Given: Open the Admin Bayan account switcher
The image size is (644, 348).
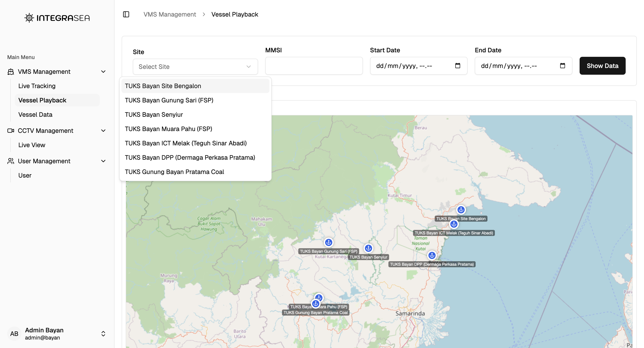Looking at the screenshot, I should click(103, 333).
